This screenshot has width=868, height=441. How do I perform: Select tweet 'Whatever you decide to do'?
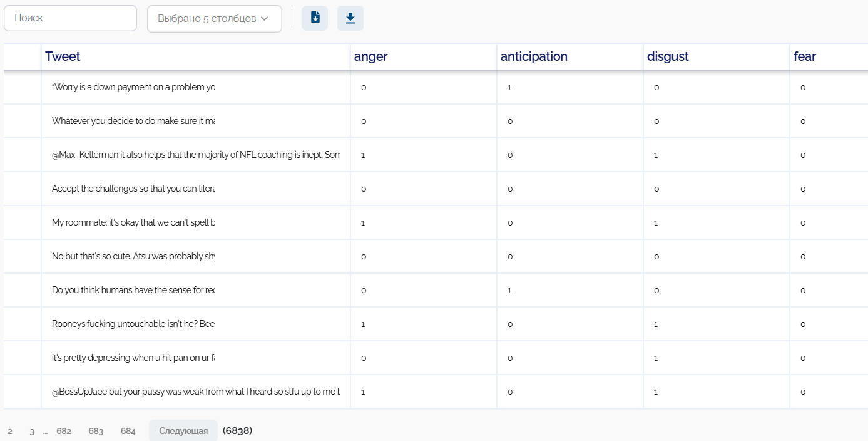click(196, 122)
